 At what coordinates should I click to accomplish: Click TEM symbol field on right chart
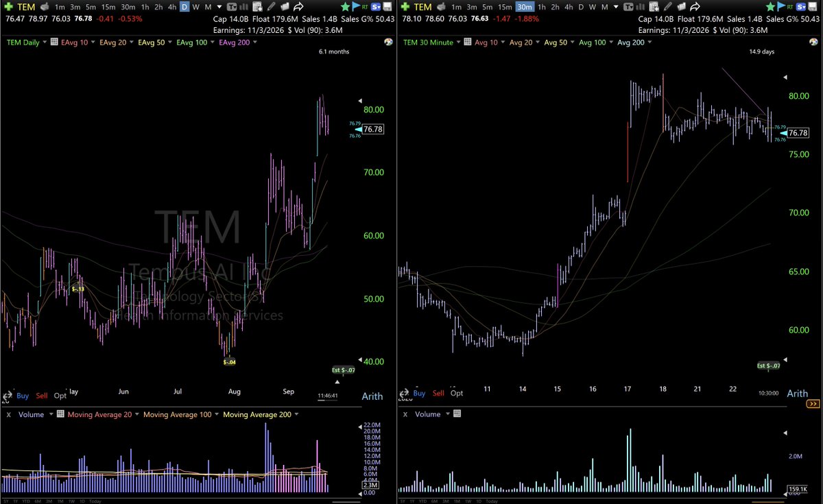tap(422, 7)
